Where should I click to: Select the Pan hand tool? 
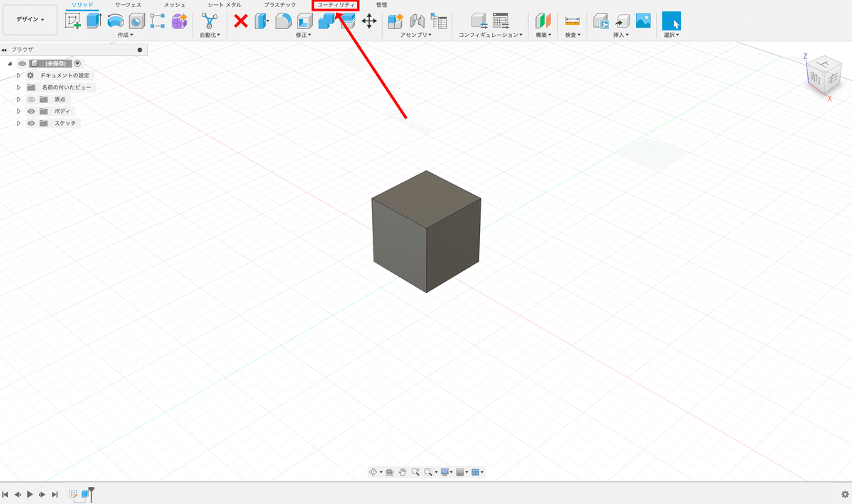point(403,472)
